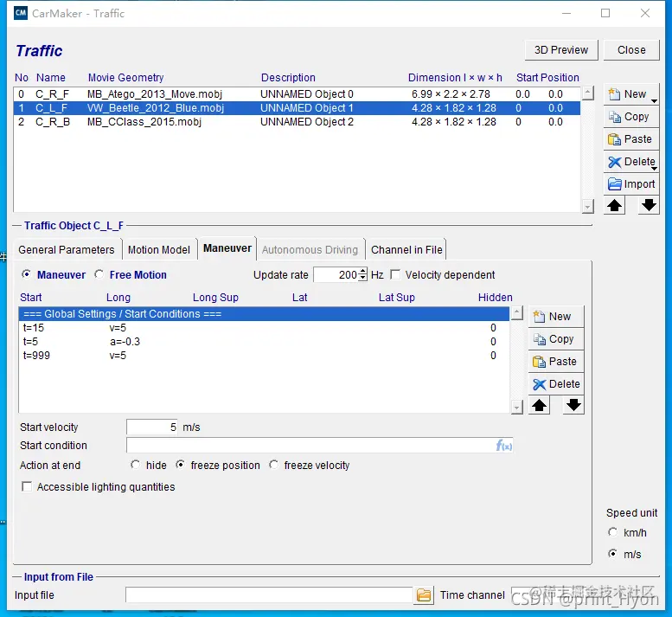Open General Parameters tab
This screenshot has height=617, width=672.
tap(67, 249)
